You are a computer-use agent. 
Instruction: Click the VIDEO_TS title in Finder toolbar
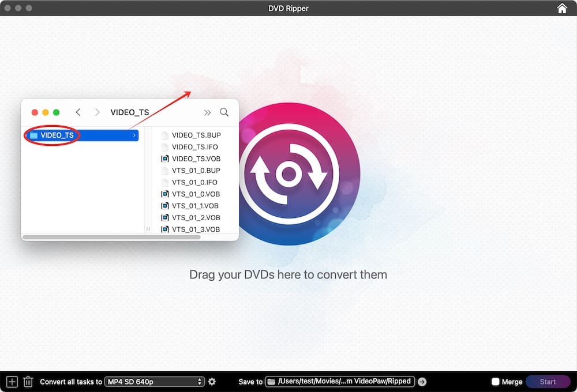coord(130,112)
